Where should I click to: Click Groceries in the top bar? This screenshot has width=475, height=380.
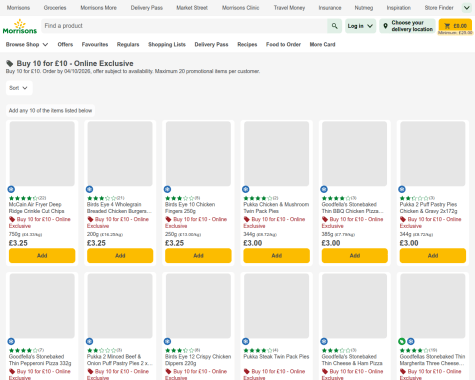click(55, 8)
